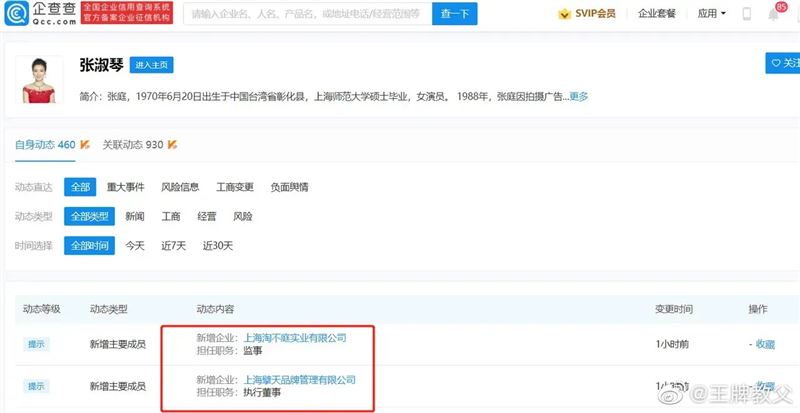Select 负面舆情 filter
This screenshot has width=800, height=413.
click(289, 187)
